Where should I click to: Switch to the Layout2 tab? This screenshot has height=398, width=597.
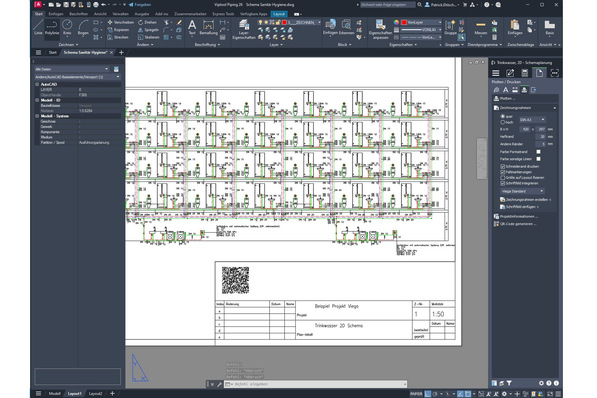(95, 393)
